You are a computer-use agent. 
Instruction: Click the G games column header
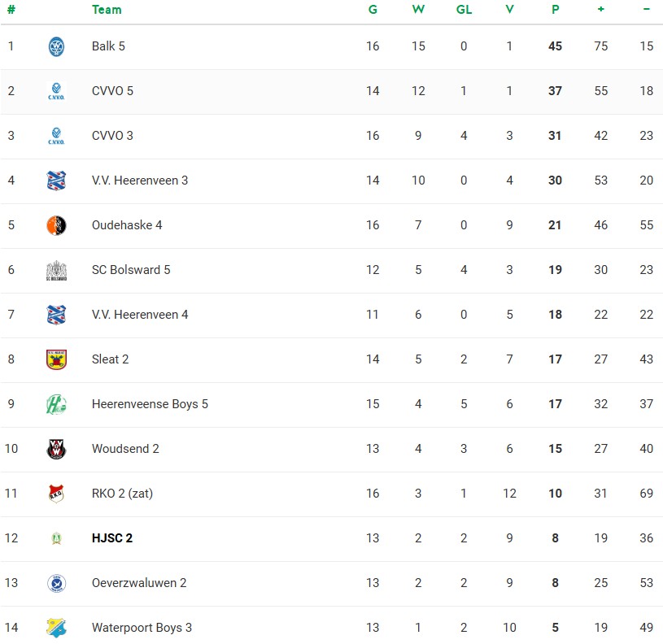373,10
